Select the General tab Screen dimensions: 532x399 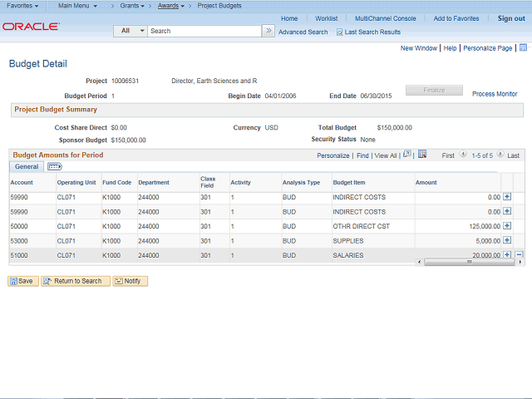tap(26, 167)
